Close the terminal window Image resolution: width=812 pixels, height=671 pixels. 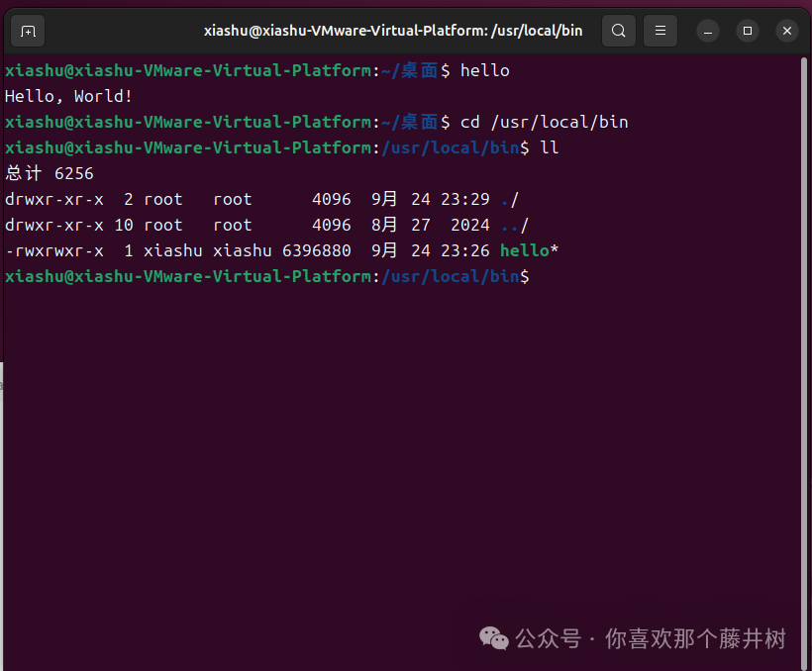[x=787, y=31]
